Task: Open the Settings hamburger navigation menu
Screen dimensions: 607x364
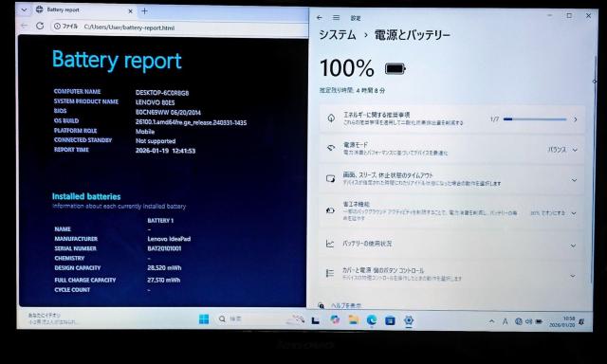Action: point(336,18)
